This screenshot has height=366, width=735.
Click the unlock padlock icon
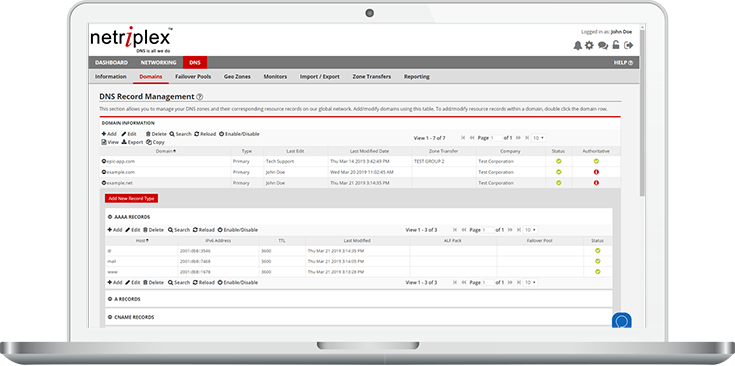coord(616,45)
